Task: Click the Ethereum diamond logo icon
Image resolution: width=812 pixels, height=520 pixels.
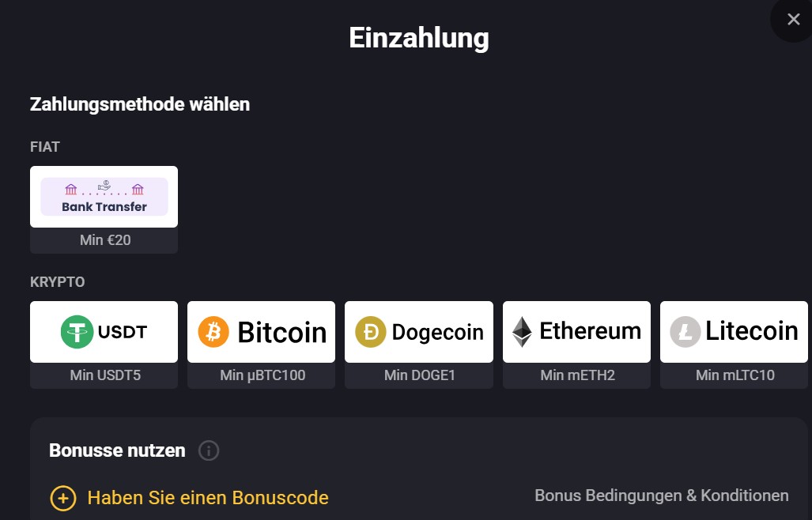Action: [522, 332]
